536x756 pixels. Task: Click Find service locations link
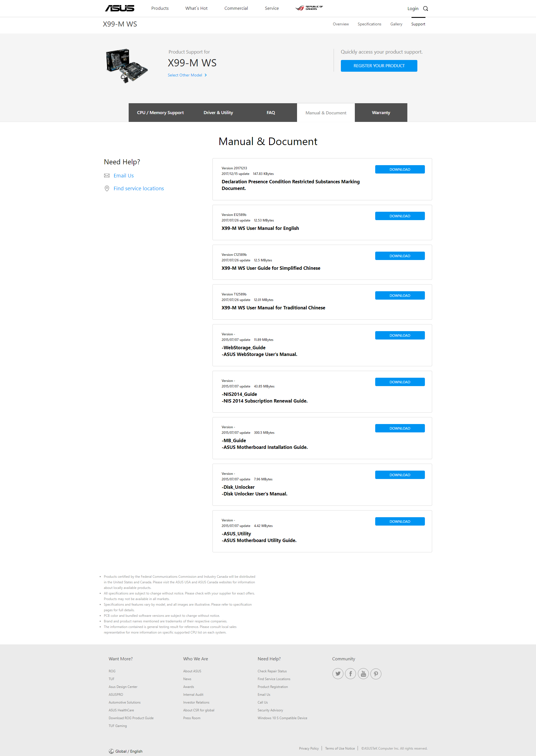click(139, 188)
